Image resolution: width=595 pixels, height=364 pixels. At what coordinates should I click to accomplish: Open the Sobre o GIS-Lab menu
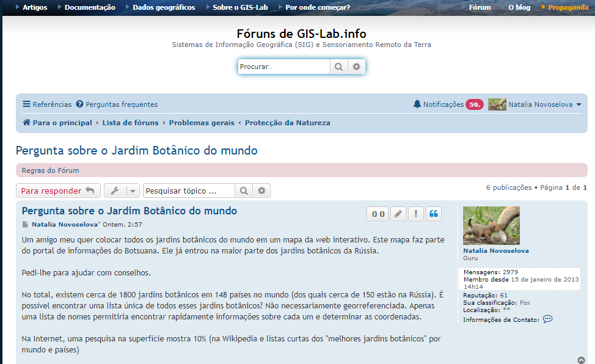pos(240,7)
